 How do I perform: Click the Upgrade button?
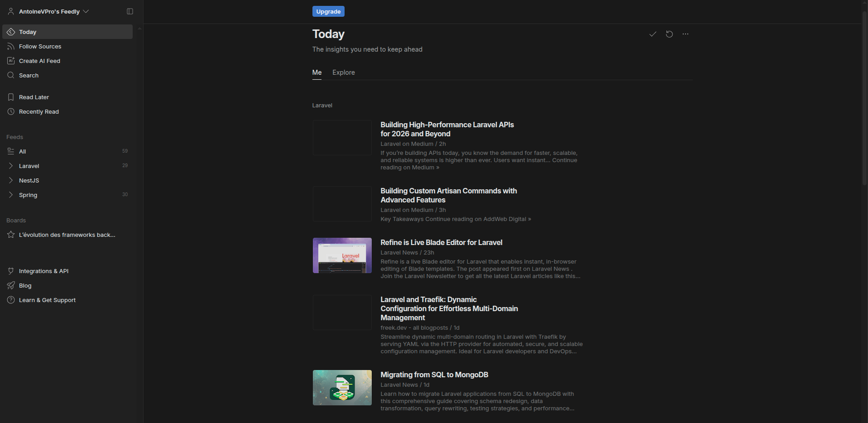(x=328, y=11)
